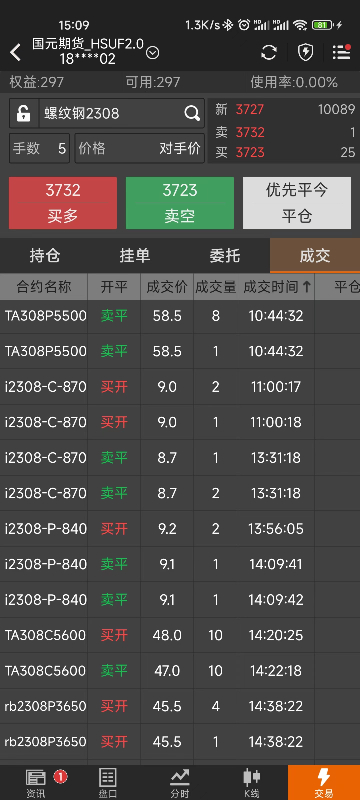The image size is (360, 800).
Task: Sell short with the 3723 卖空 button
Action: coord(180,203)
